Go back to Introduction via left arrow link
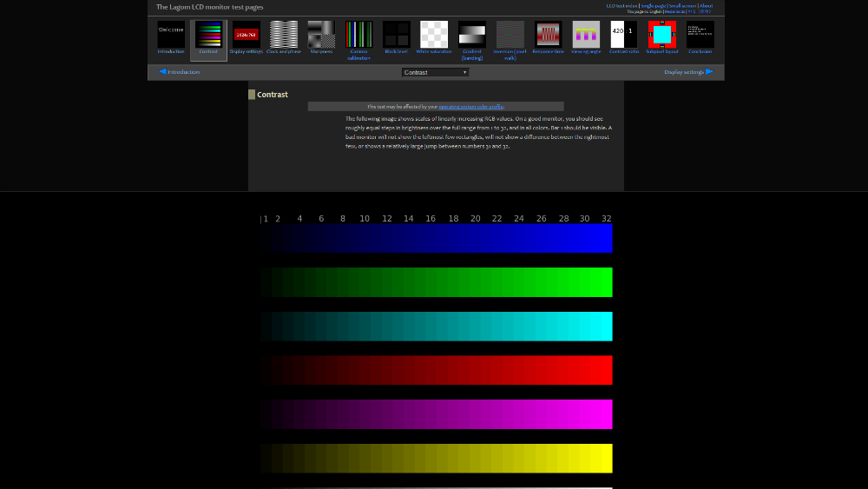The height and width of the screenshot is (489, 868). pos(180,72)
